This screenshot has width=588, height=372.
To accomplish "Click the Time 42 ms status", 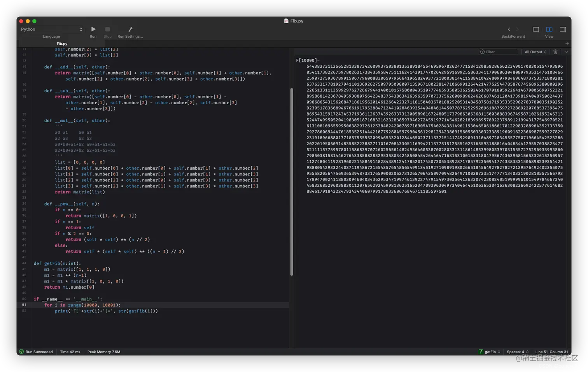I will point(70,352).
